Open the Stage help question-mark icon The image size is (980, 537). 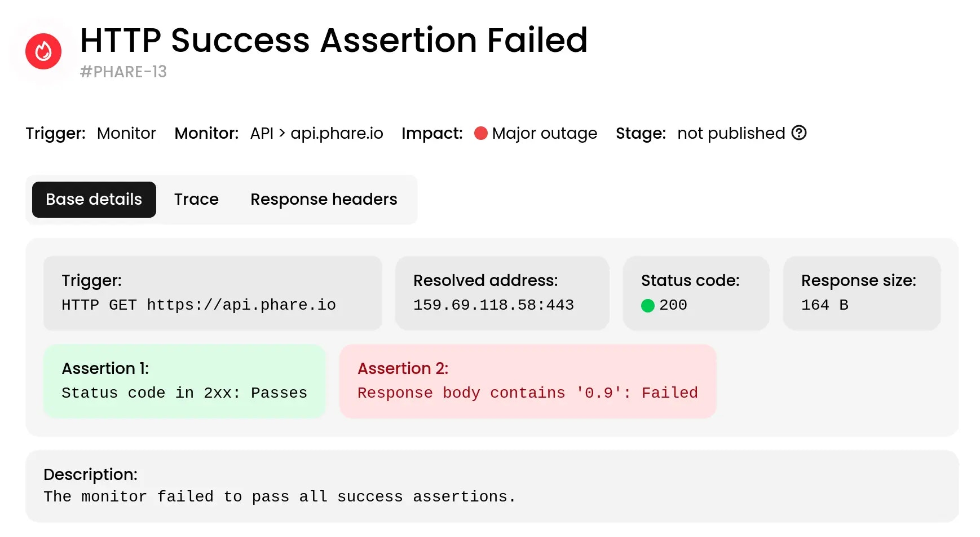pyautogui.click(x=799, y=133)
